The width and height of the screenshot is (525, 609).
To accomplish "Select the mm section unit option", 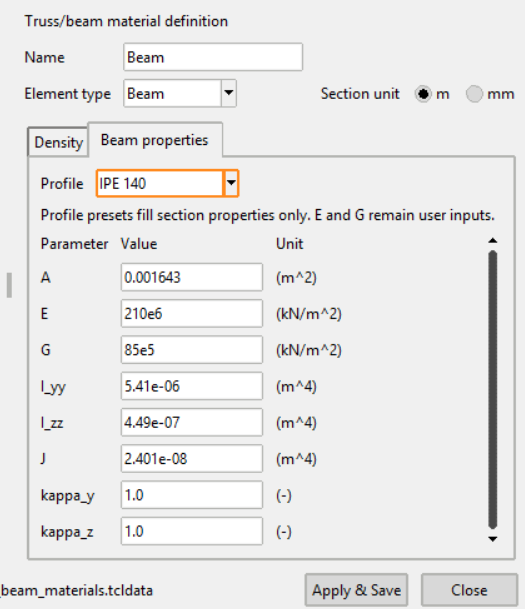I will [474, 94].
